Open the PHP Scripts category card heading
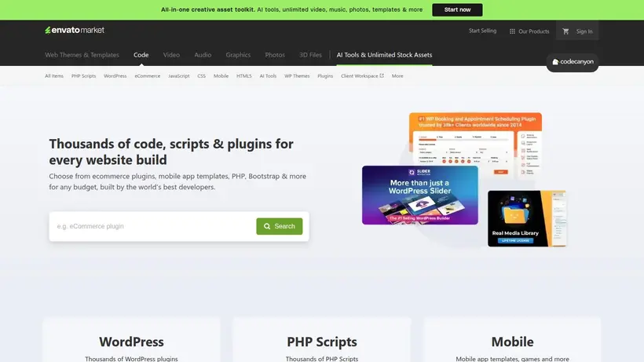This screenshot has width=644, height=362. pos(321,342)
